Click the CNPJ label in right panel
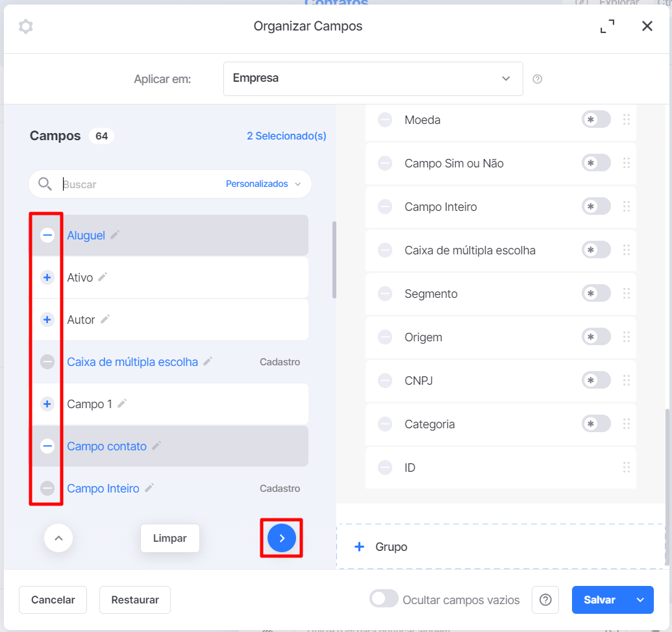672x632 pixels. 419,381
